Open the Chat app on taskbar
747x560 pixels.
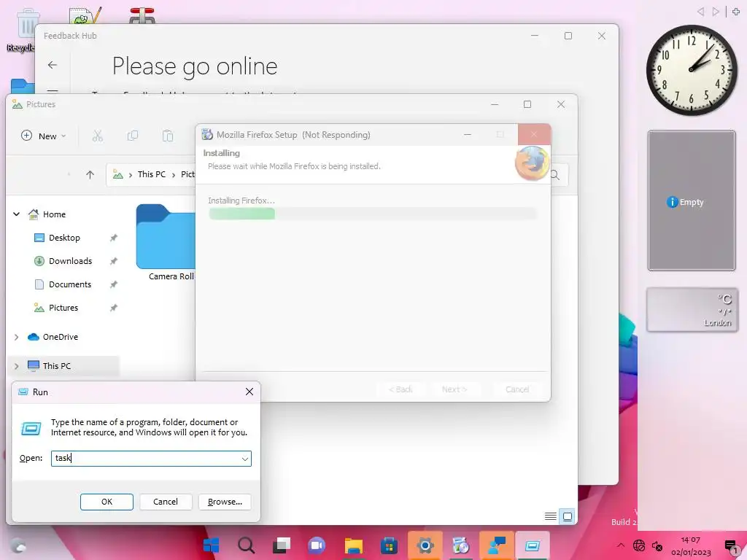pos(317,545)
